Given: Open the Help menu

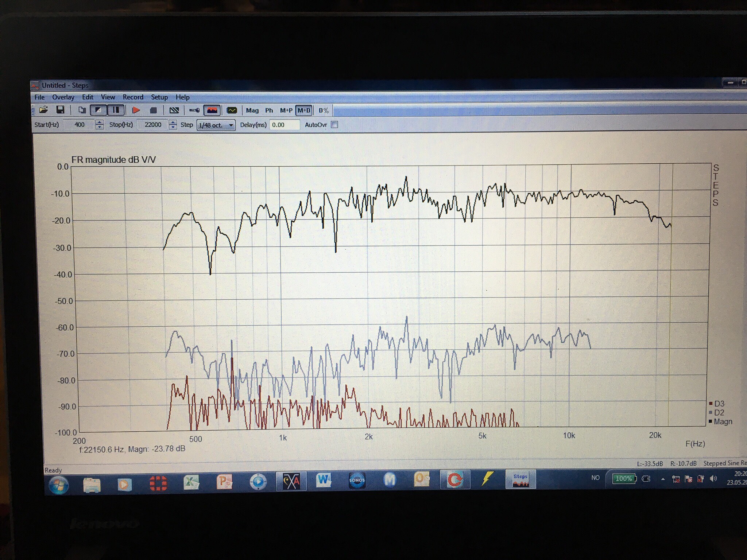Looking at the screenshot, I should [x=182, y=97].
